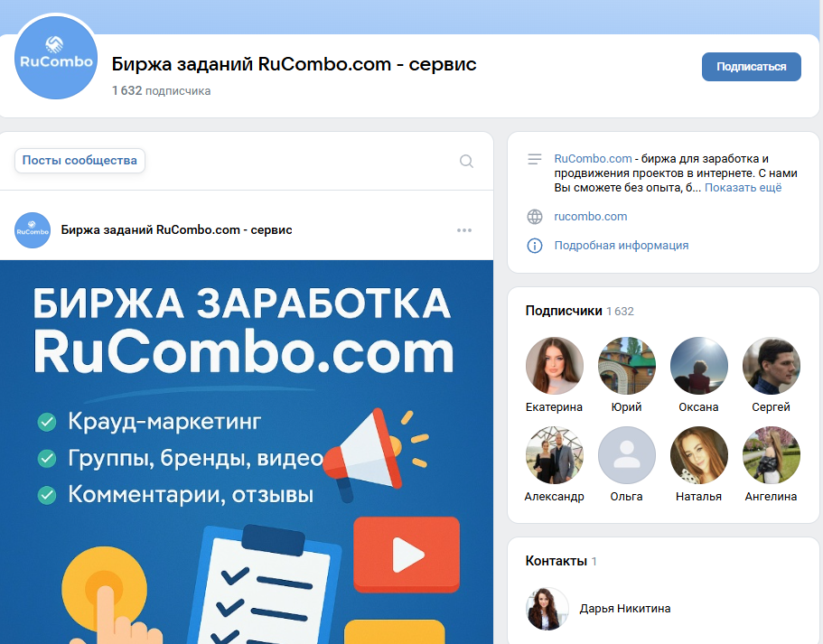Expand description with Показать ещё

(743, 187)
